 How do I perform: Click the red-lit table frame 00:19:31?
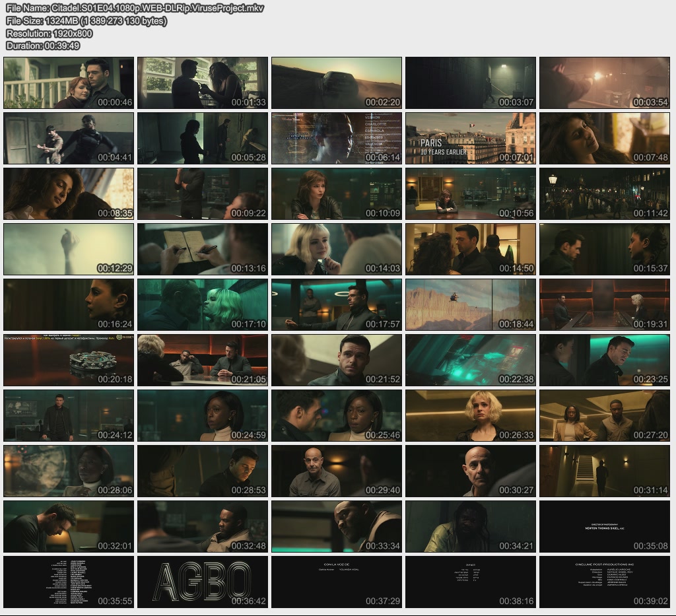[x=605, y=305]
